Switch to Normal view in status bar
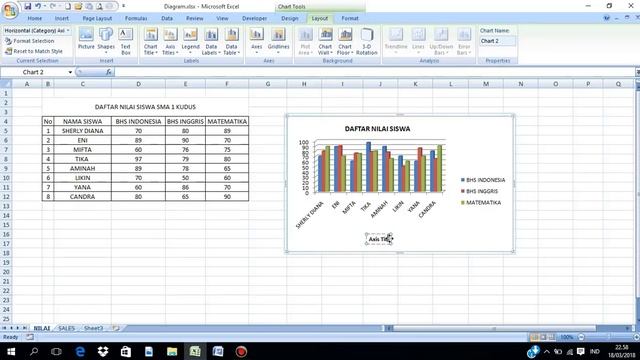 click(534, 337)
